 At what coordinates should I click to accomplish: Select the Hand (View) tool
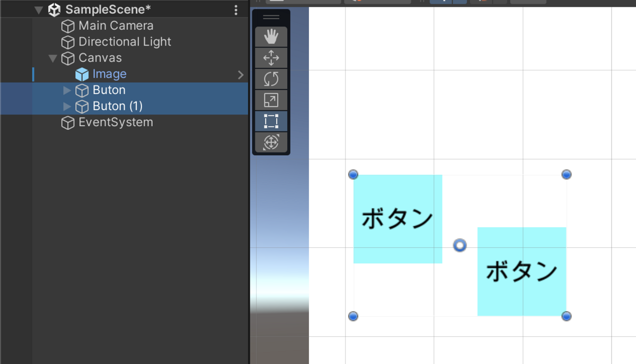point(271,37)
